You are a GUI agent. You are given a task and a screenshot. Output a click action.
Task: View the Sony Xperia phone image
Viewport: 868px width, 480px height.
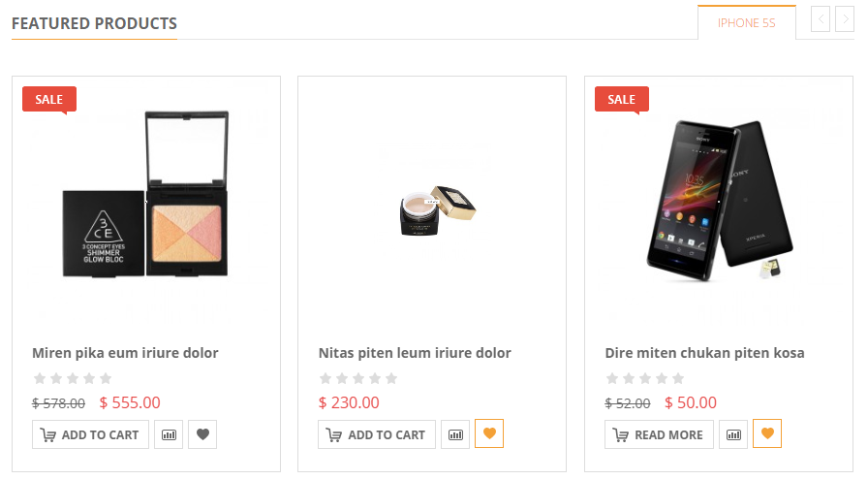coord(720,201)
